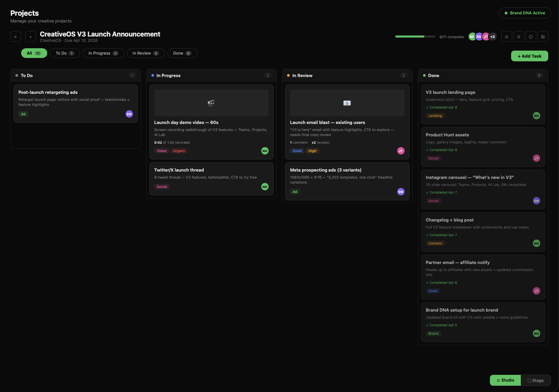Open JT avatar on Launch email blast card
Viewport: 559px width, 392px height.
point(401,151)
